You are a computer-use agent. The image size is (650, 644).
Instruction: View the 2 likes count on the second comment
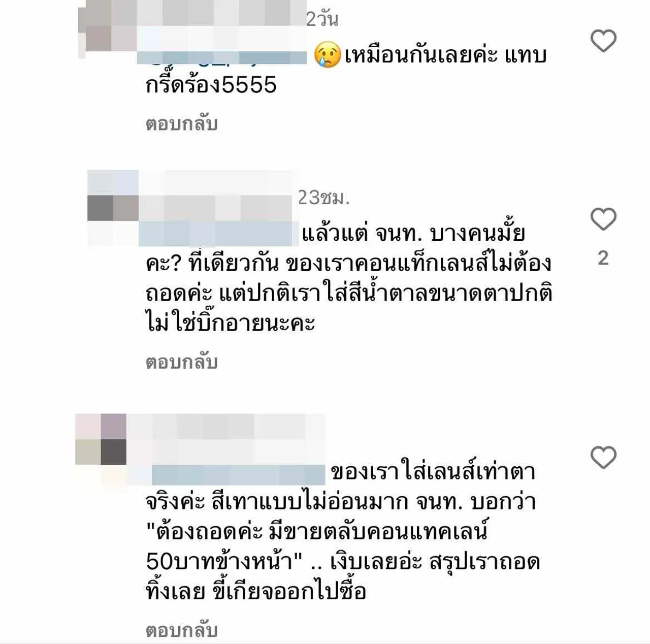(x=603, y=258)
